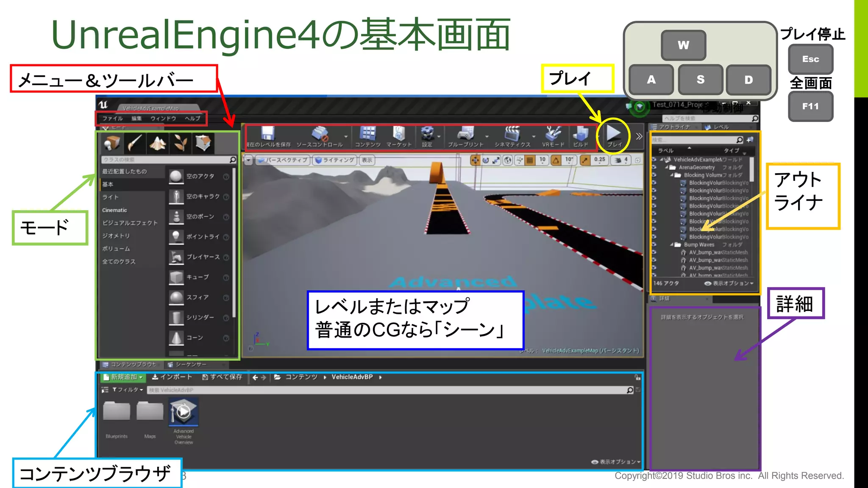Click the シネマティクス (Cinematics) clapperboard icon
Viewport: 868px width, 488px height.
(512, 133)
